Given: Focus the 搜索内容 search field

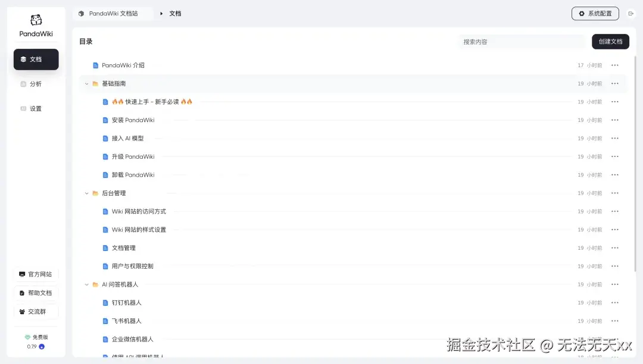Looking at the screenshot, I should (x=522, y=42).
